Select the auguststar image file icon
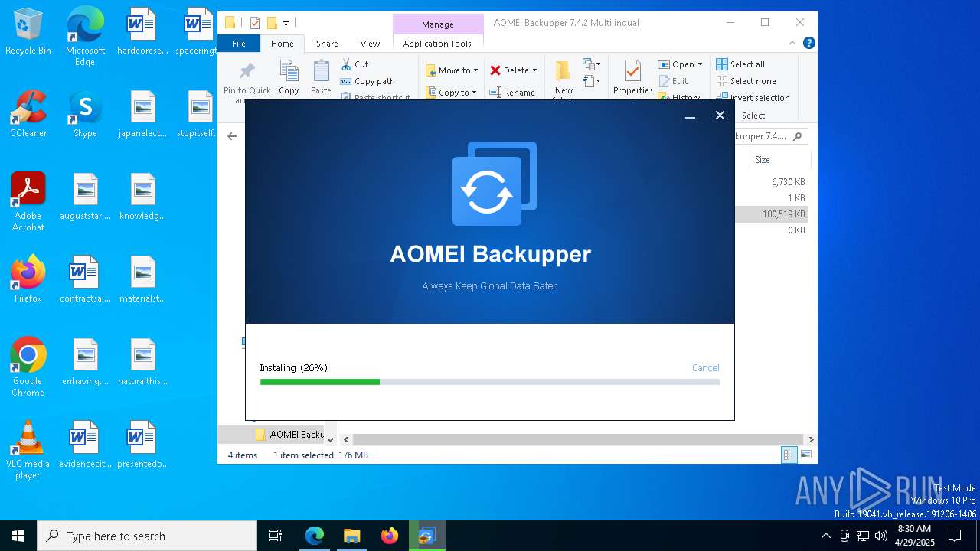This screenshot has height=551, width=980. (x=85, y=197)
